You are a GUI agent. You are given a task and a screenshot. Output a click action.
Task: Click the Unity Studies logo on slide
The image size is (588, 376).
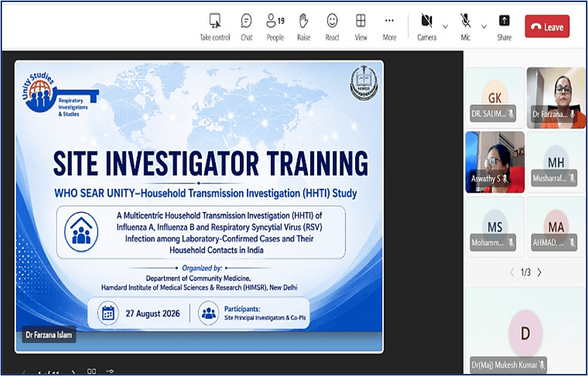tap(59, 93)
